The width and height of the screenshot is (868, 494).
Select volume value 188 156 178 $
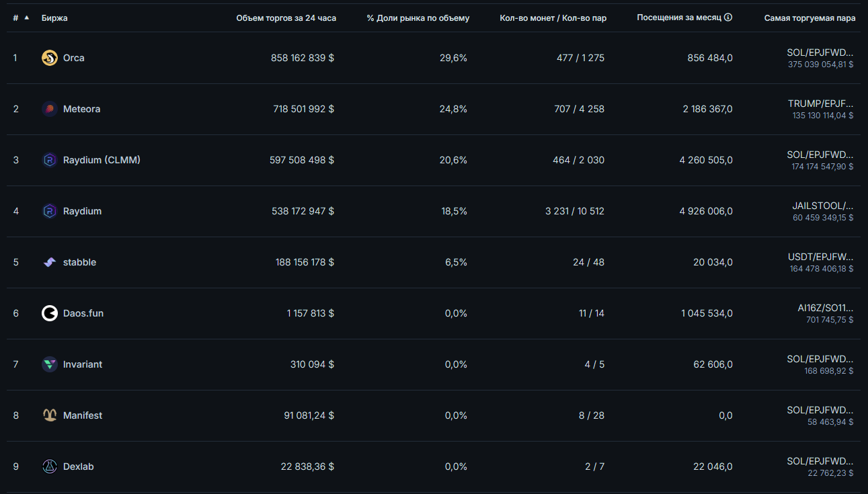305,262
